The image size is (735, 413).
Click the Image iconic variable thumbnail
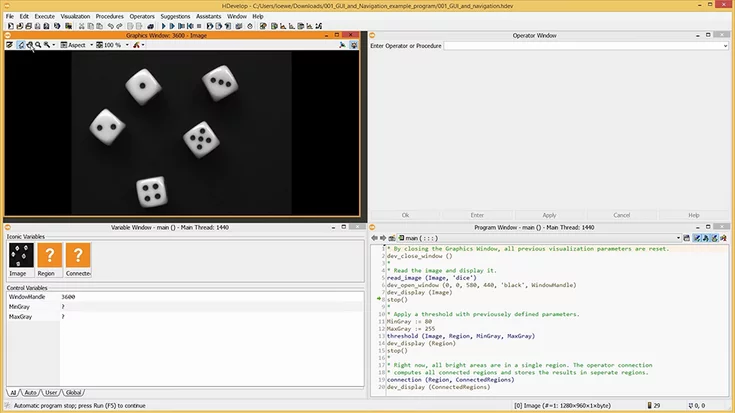click(20, 256)
